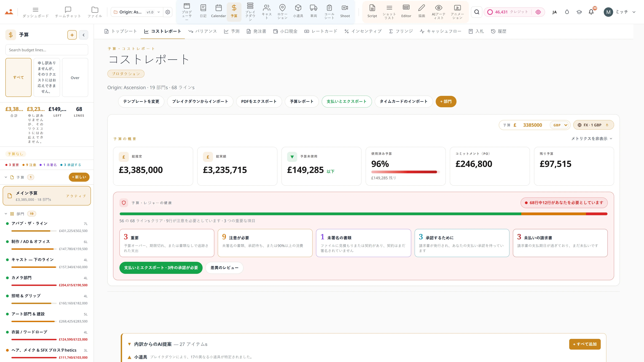
Task: Click the project settings gear icon
Action: pos(168,12)
